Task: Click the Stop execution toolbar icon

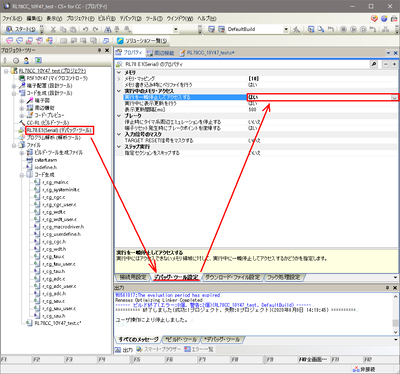Action: pyautogui.click(x=343, y=30)
